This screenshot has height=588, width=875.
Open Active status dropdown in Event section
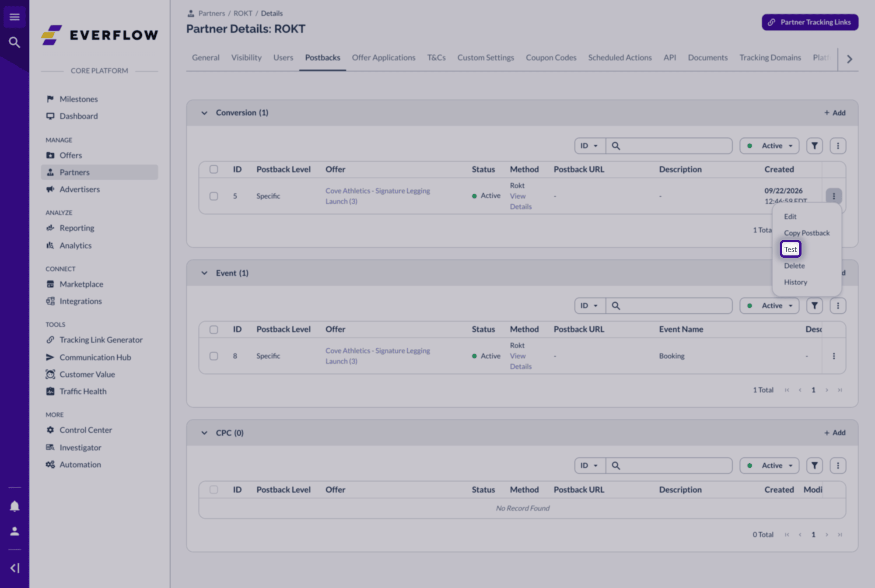(x=769, y=306)
